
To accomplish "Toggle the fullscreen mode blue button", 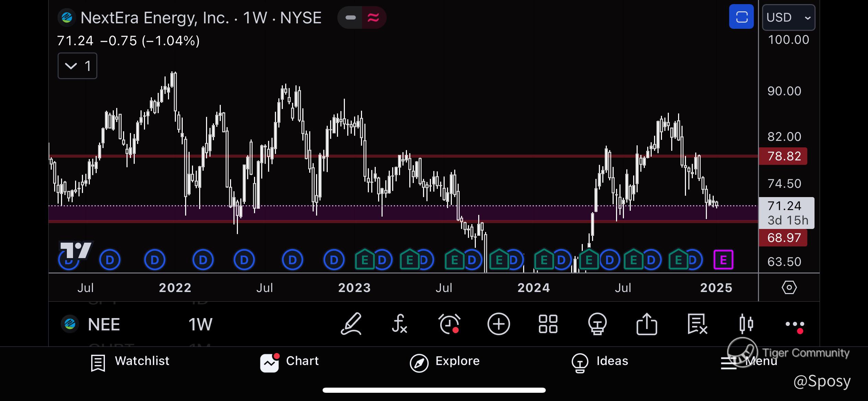I will 741,17.
